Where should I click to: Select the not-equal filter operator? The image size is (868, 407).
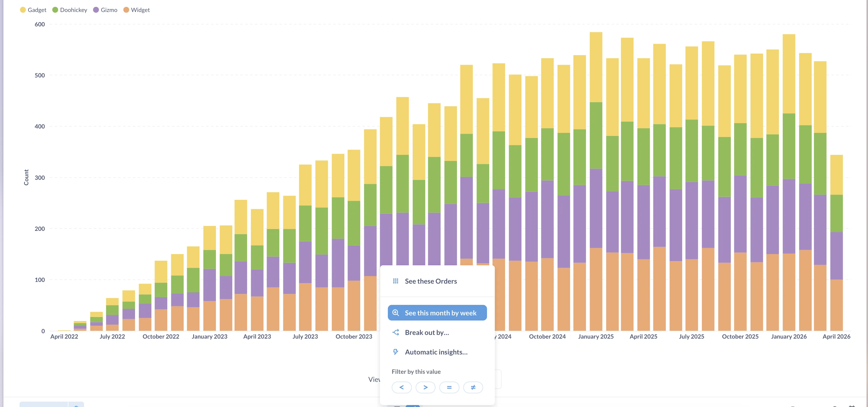(x=473, y=387)
